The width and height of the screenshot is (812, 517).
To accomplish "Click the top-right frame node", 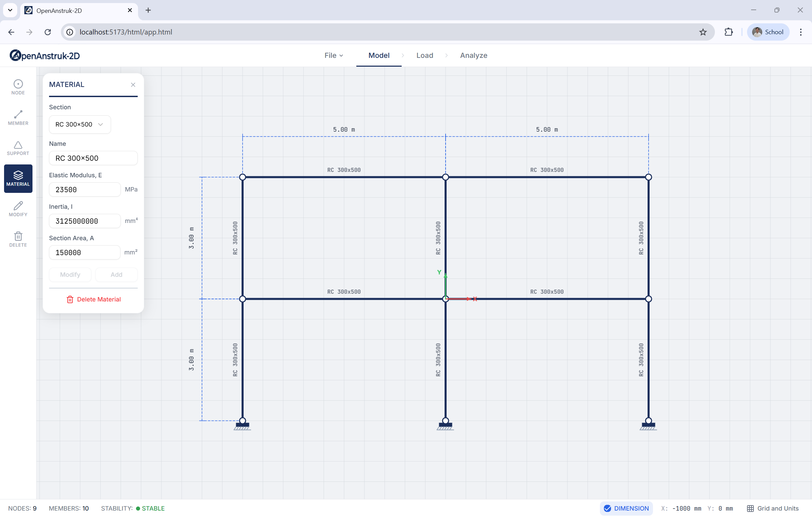I will (x=649, y=177).
